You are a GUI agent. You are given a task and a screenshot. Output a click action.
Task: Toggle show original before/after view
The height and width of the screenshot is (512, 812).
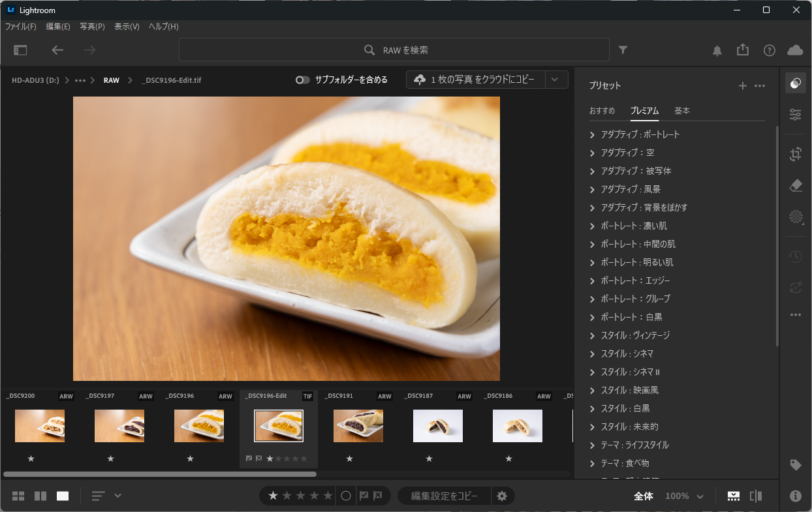tap(756, 496)
